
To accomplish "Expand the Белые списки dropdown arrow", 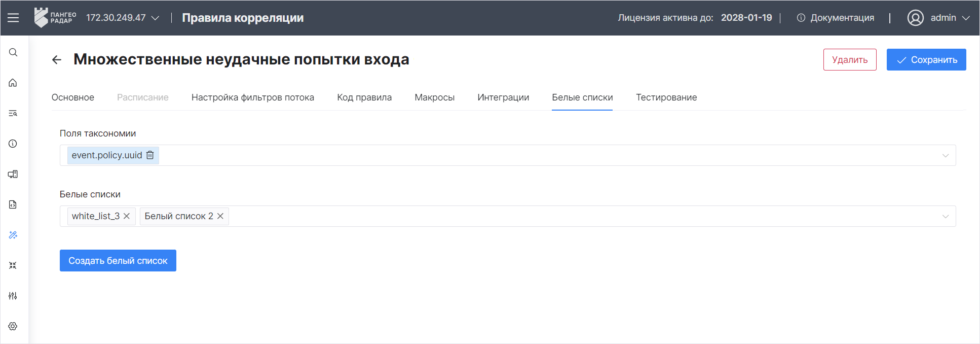I will click(945, 217).
